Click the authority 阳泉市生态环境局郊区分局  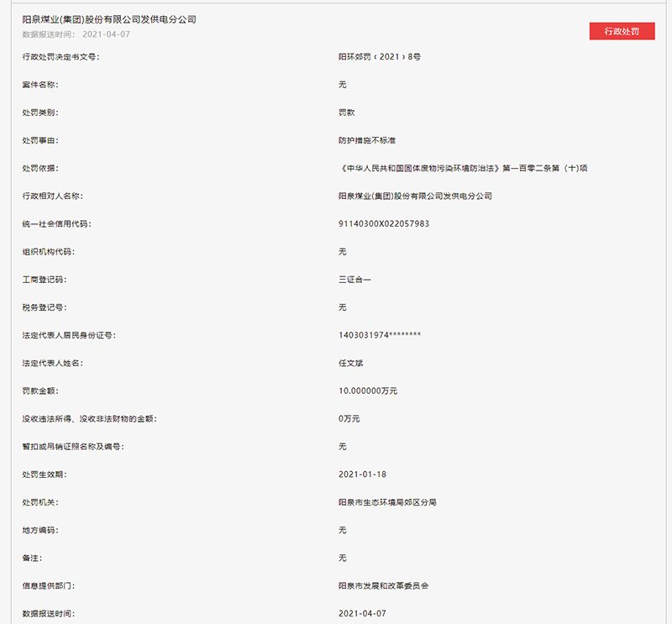(387, 502)
